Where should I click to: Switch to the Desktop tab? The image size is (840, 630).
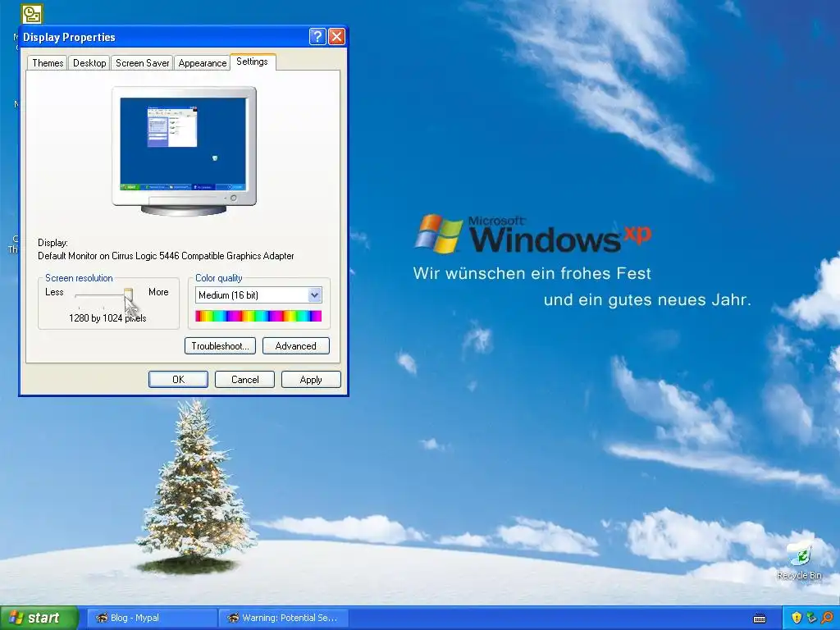89,62
